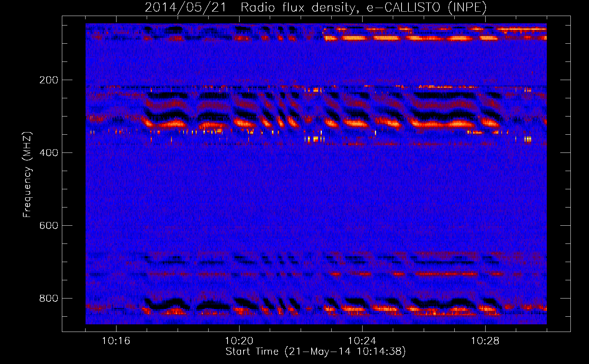The height and width of the screenshot is (364, 589).
Task: Click the 10:16 time tick label
Action: [x=116, y=341]
